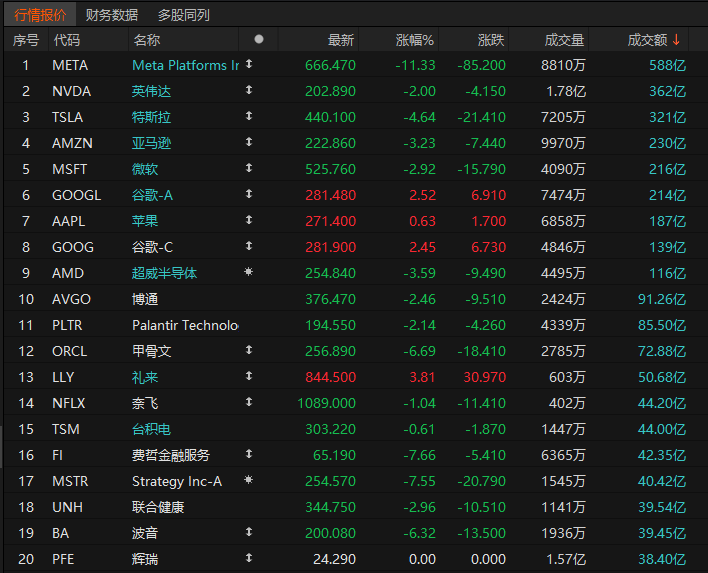The width and height of the screenshot is (708, 573).
Task: Open the 财务数据 tab
Action: click(112, 15)
